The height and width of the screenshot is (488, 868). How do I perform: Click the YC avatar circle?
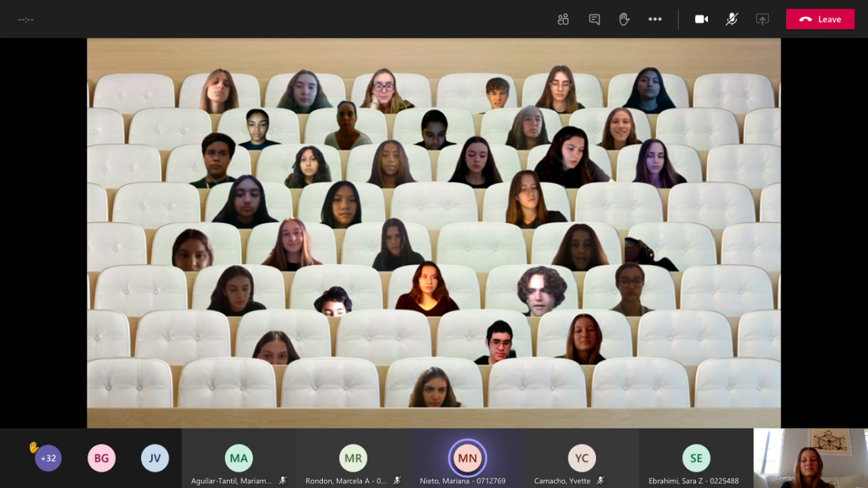582,458
